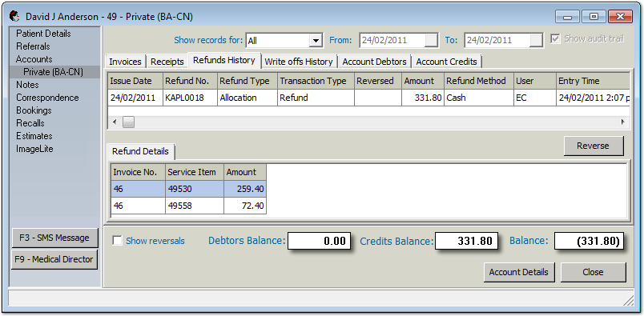The image size is (644, 316).
Task: Click the right arrow of horizontal scrollbar
Action: 622,122
